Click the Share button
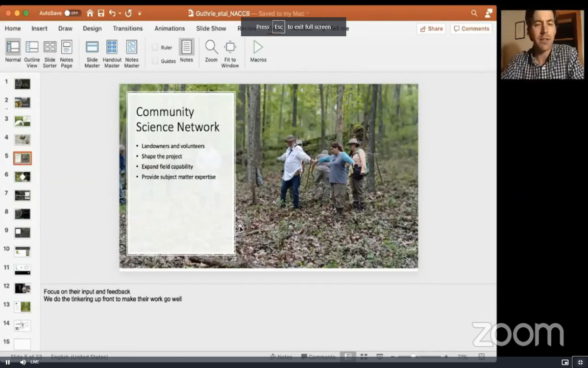This screenshot has width=588, height=368. [431, 28]
